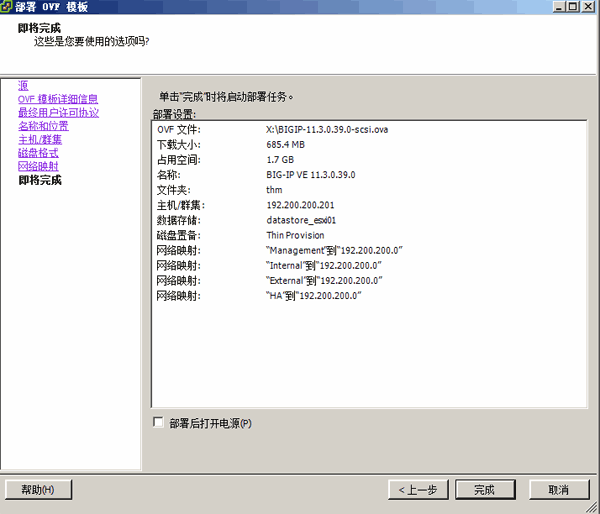Click 取消 to cancel wizard
The height and width of the screenshot is (514, 600).
559,490
